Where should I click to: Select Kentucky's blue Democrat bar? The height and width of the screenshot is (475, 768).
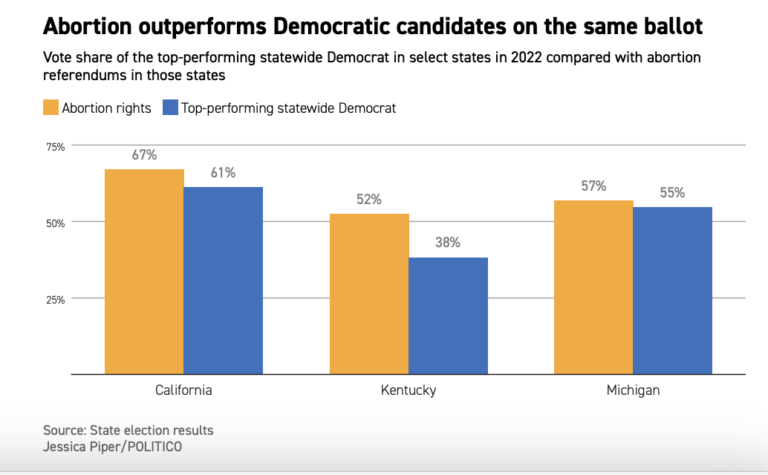coord(448,315)
